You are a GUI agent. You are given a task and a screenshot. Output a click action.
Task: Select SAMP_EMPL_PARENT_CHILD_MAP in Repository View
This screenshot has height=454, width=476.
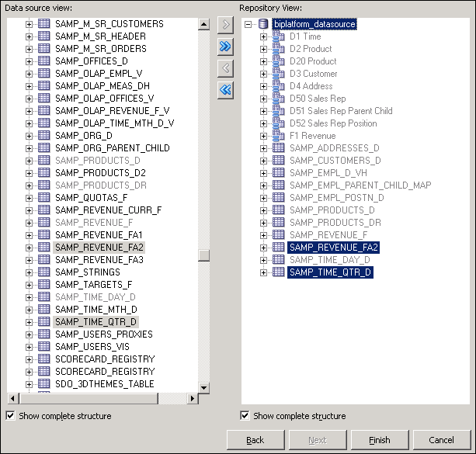tap(360, 185)
